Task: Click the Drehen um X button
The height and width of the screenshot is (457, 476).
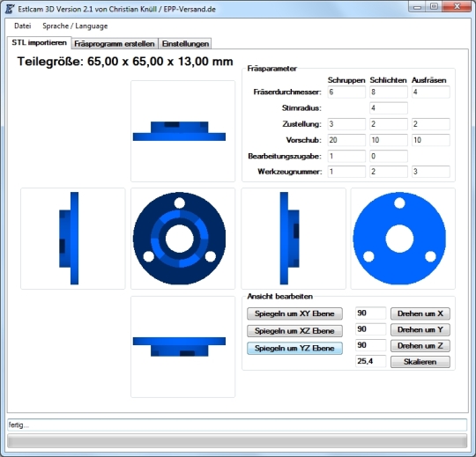Action: click(x=420, y=313)
